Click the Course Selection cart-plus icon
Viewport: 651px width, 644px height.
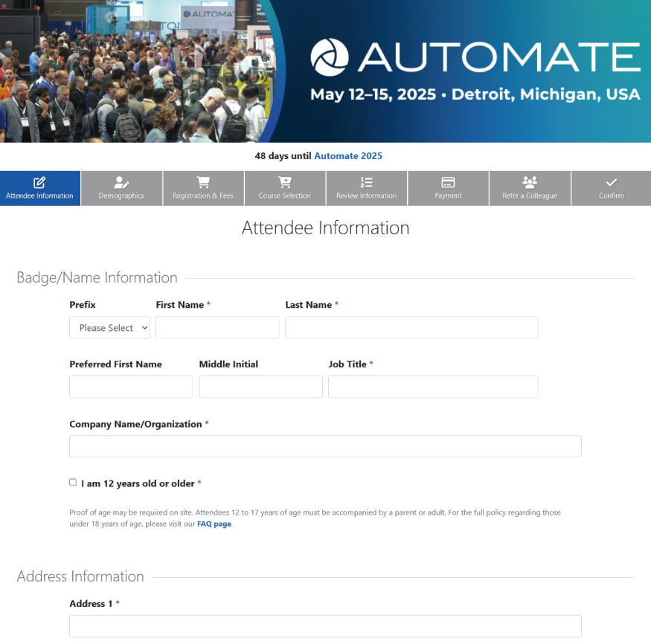coord(285,182)
